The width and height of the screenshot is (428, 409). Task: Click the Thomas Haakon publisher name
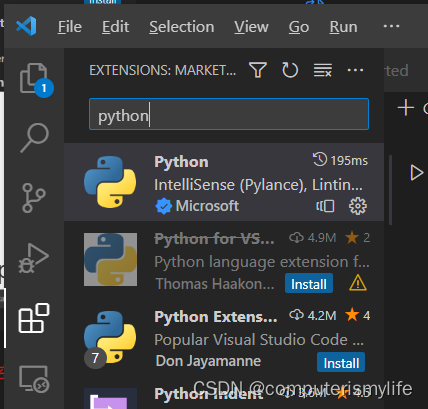point(215,284)
